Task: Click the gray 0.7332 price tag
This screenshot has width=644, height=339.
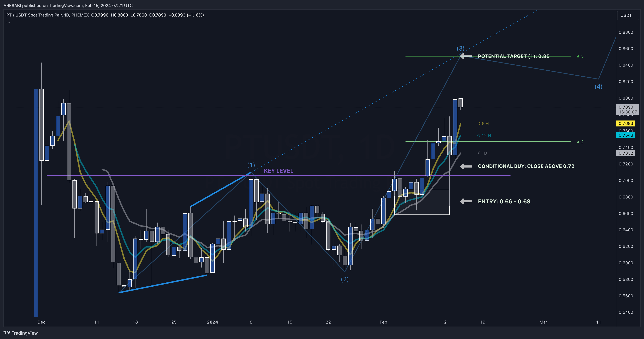Action: coord(626,153)
